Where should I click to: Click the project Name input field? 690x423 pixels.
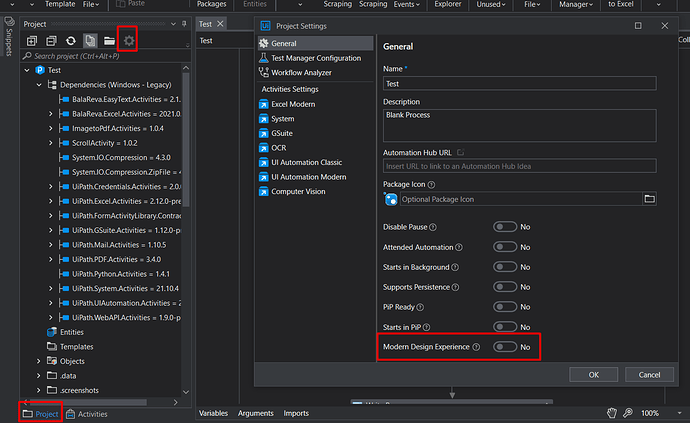(x=520, y=84)
